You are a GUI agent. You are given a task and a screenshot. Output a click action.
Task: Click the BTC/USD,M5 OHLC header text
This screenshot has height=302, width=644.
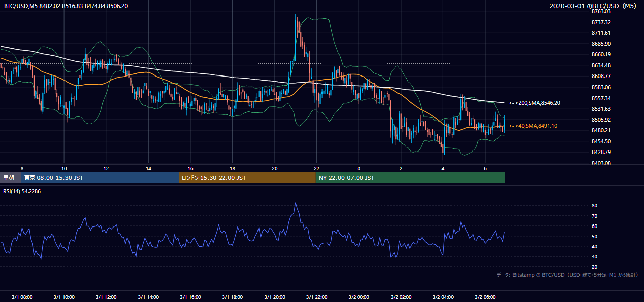(66, 6)
